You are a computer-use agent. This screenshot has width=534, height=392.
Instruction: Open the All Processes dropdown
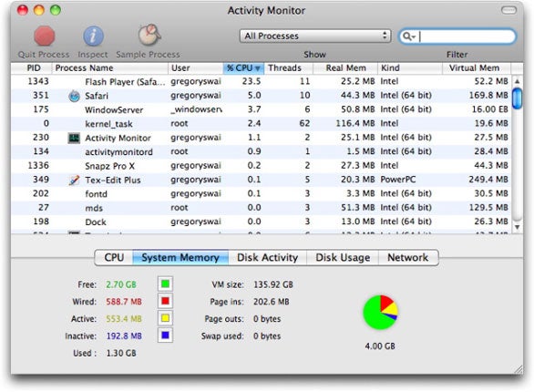click(315, 36)
